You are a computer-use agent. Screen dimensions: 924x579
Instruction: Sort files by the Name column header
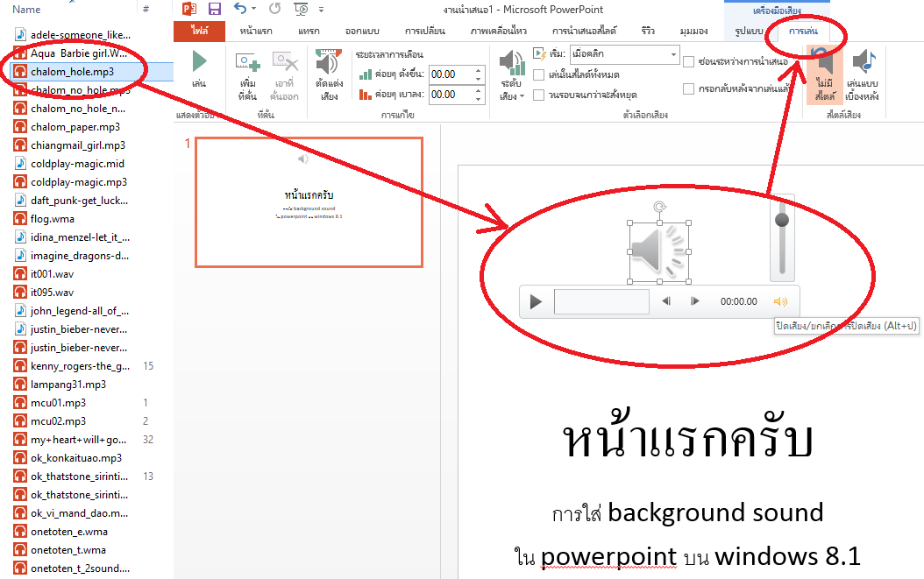[26, 10]
